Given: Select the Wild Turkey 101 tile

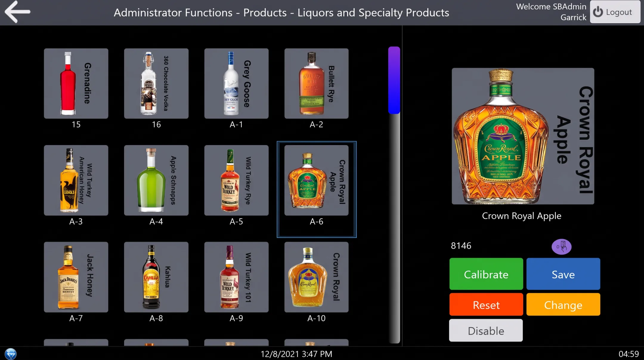Looking at the screenshot, I should pyautogui.click(x=236, y=277).
